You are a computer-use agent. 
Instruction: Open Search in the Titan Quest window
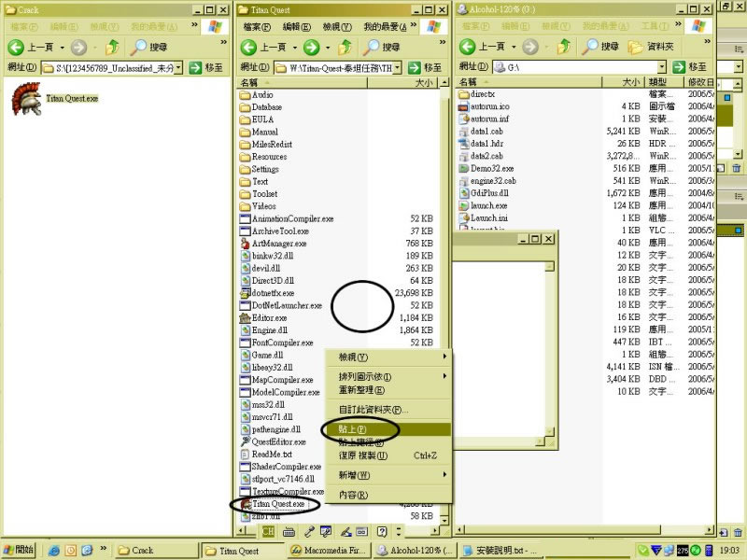[381, 48]
